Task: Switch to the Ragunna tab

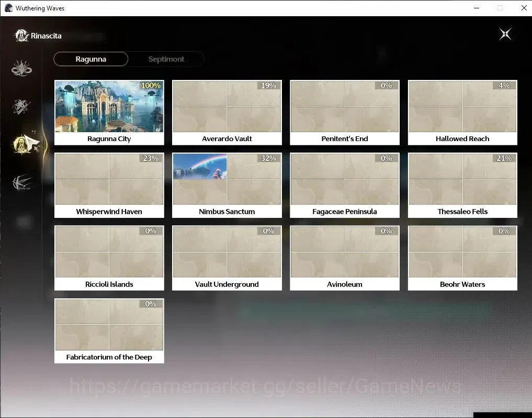Action: [x=90, y=59]
